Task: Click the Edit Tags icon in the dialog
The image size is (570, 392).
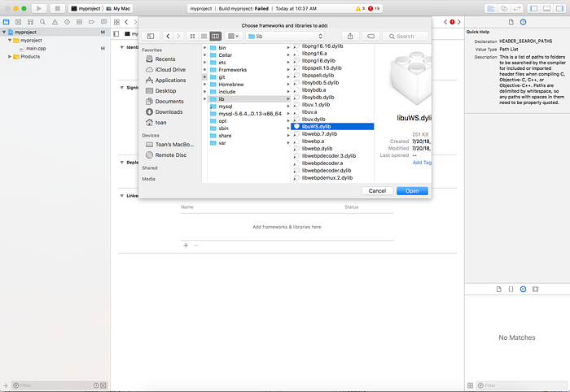Action: pos(370,37)
